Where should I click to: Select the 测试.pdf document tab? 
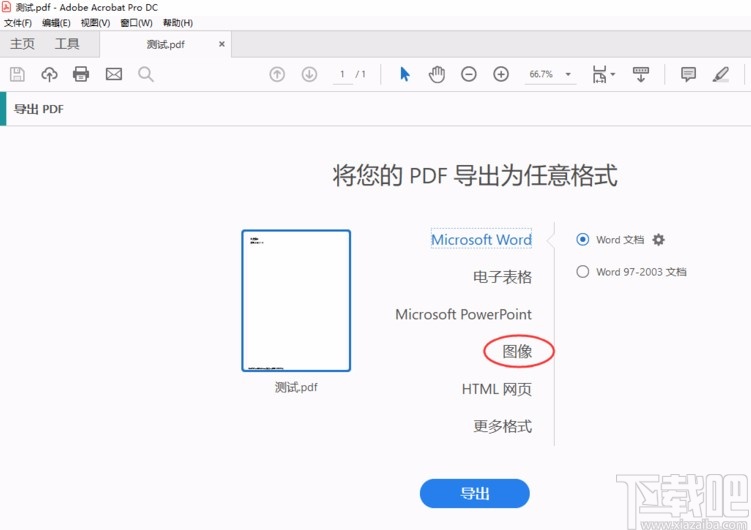pyautogui.click(x=165, y=45)
